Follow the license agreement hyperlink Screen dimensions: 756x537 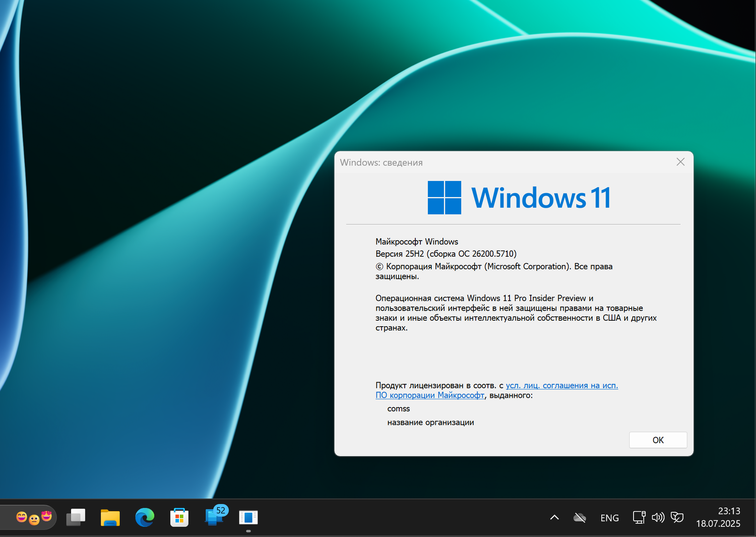pos(561,385)
